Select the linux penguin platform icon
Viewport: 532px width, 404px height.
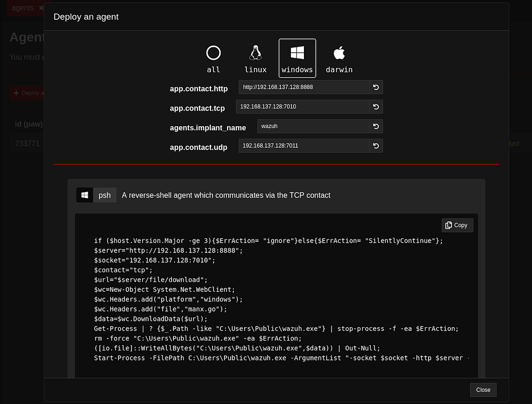pos(256,53)
